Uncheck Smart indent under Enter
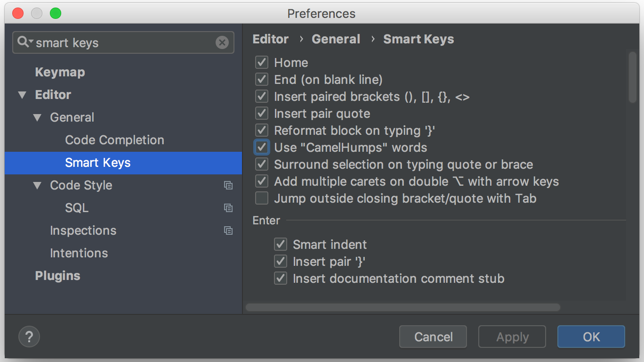Viewport: 644px width, 362px height. (x=281, y=245)
